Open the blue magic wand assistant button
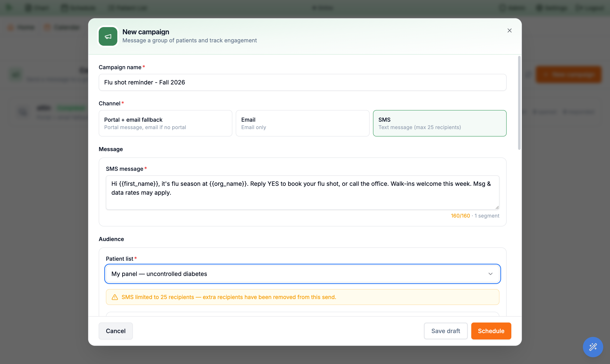The width and height of the screenshot is (610, 364). 593,347
